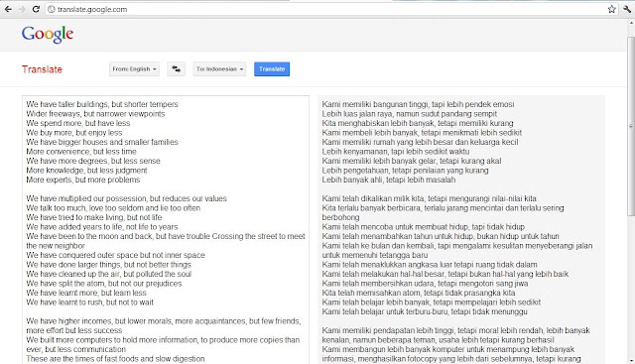Open the To: Indonesian language dropdown
The image size is (635, 364).
click(x=219, y=68)
